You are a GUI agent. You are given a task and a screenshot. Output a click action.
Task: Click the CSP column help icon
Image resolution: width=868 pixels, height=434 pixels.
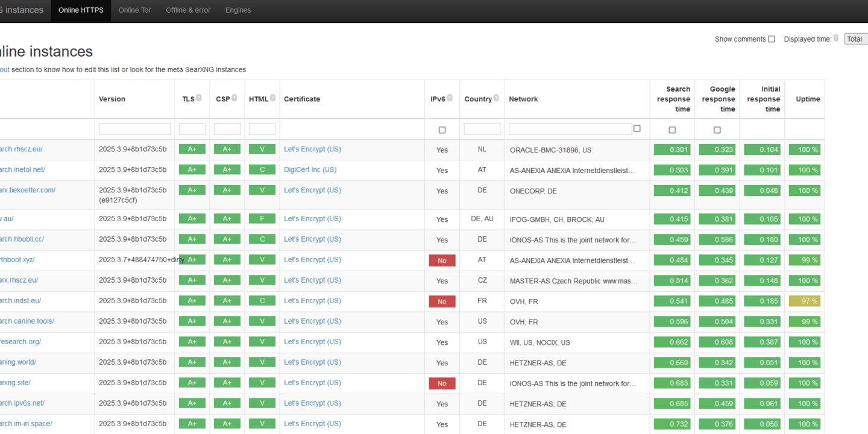click(234, 98)
